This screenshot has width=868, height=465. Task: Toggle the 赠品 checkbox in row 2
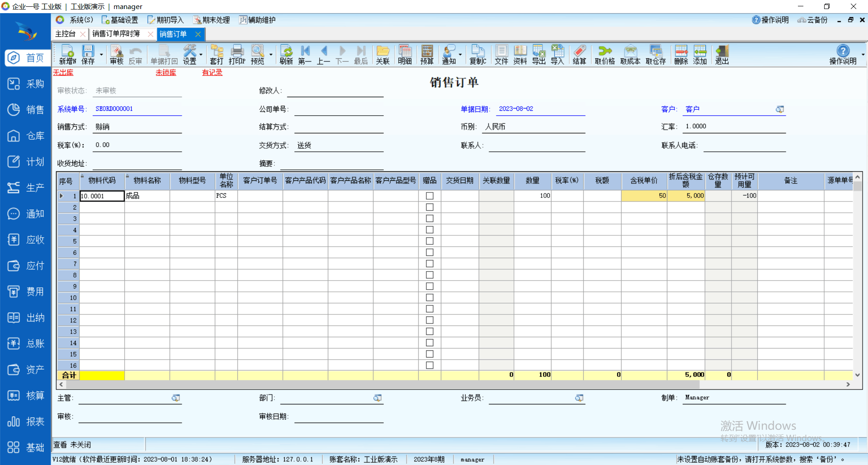coord(429,207)
